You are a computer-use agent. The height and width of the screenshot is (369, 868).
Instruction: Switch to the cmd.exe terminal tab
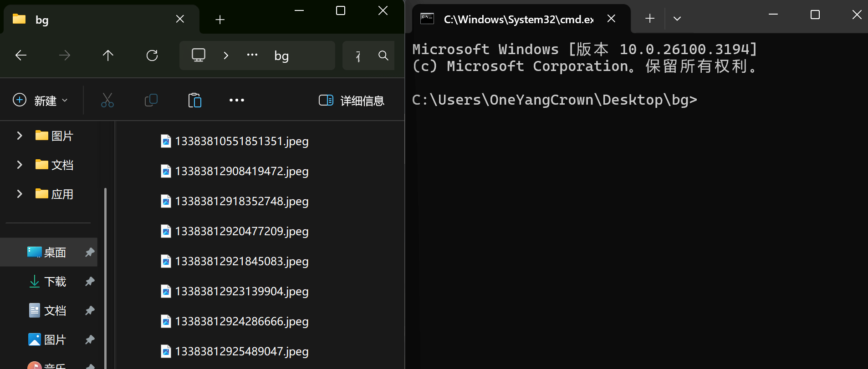click(518, 19)
